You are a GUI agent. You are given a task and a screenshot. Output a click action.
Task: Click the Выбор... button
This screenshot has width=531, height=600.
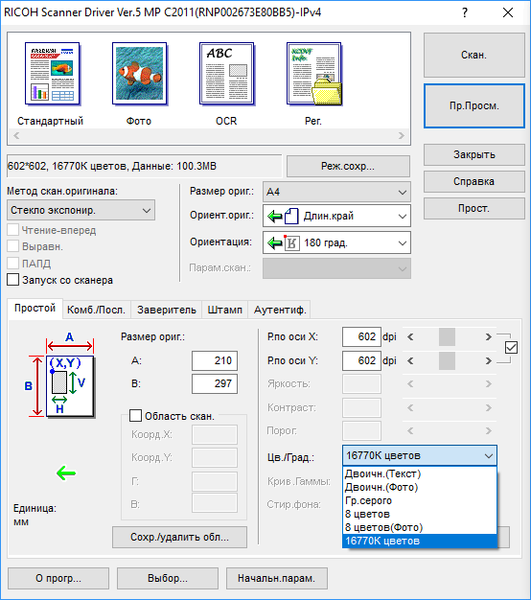tap(168, 578)
